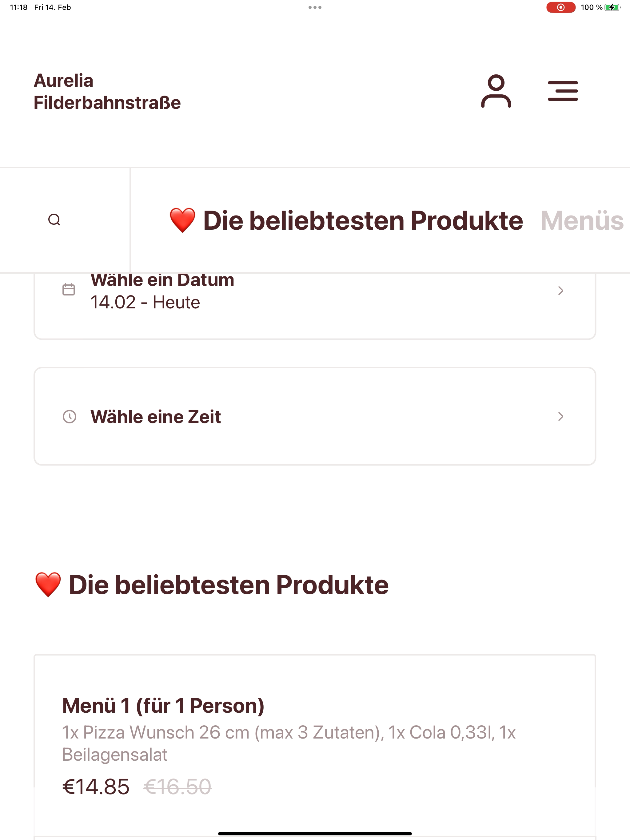630x840 pixels.
Task: Expand the Wähle ein Datum chevron
Action: point(560,291)
